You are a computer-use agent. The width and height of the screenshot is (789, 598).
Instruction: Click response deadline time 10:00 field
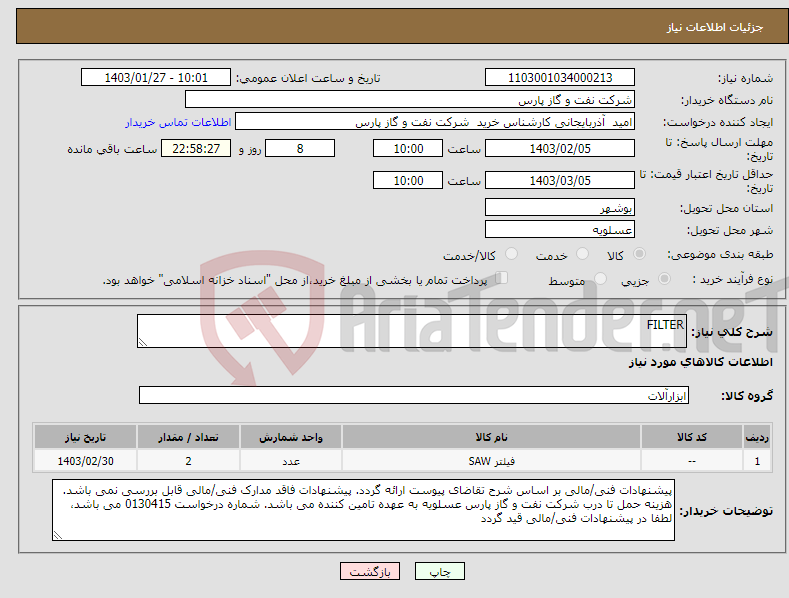coord(408,148)
